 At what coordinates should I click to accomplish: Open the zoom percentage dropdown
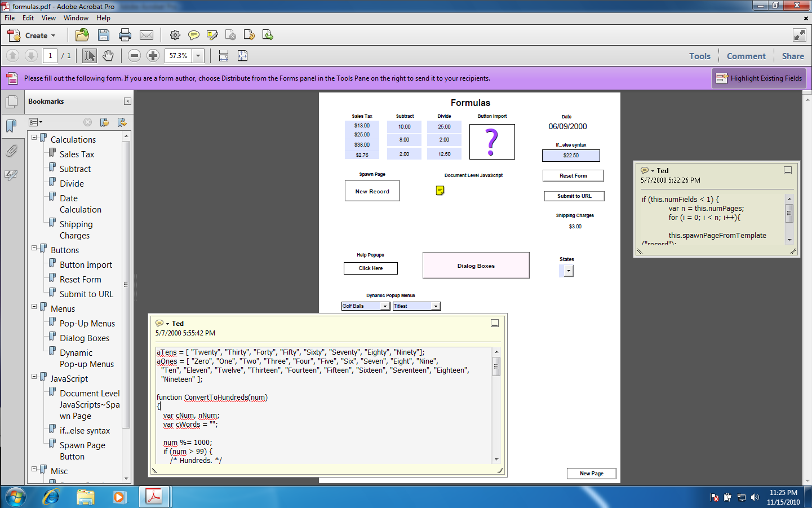198,56
